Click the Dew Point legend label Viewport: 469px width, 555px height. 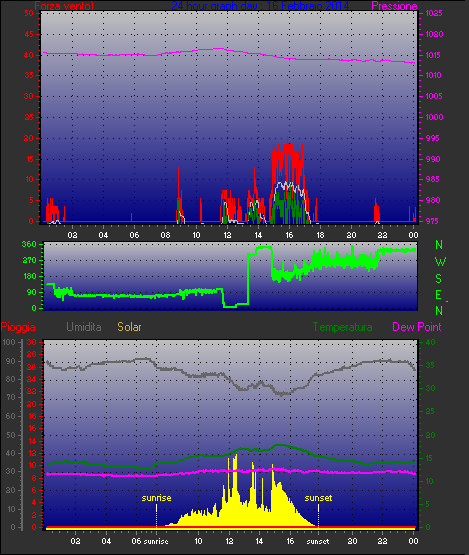[417, 327]
